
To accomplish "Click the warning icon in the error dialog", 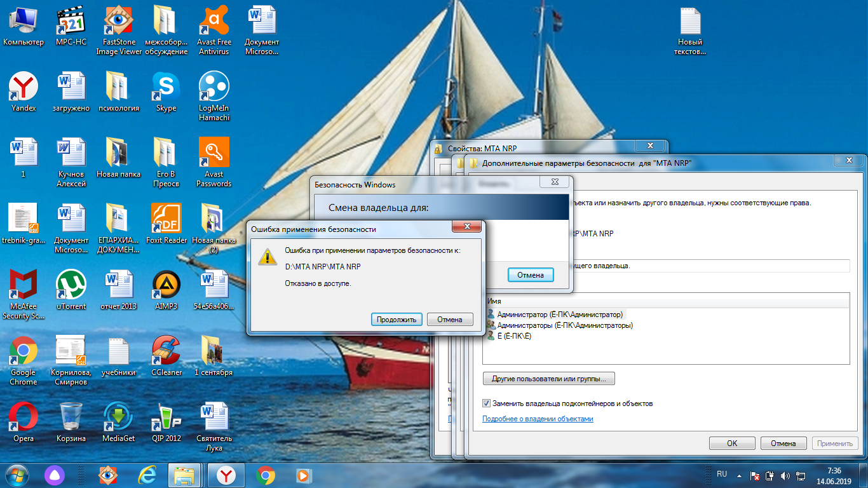I will tap(268, 256).
